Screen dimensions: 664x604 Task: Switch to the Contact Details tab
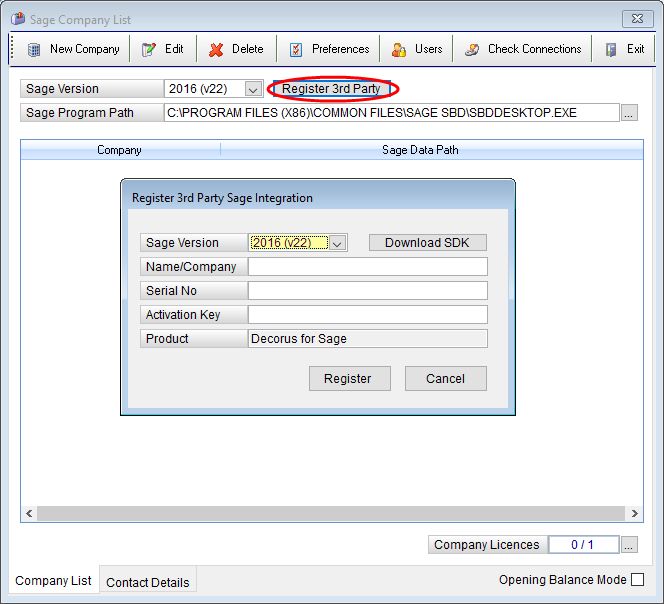click(148, 582)
